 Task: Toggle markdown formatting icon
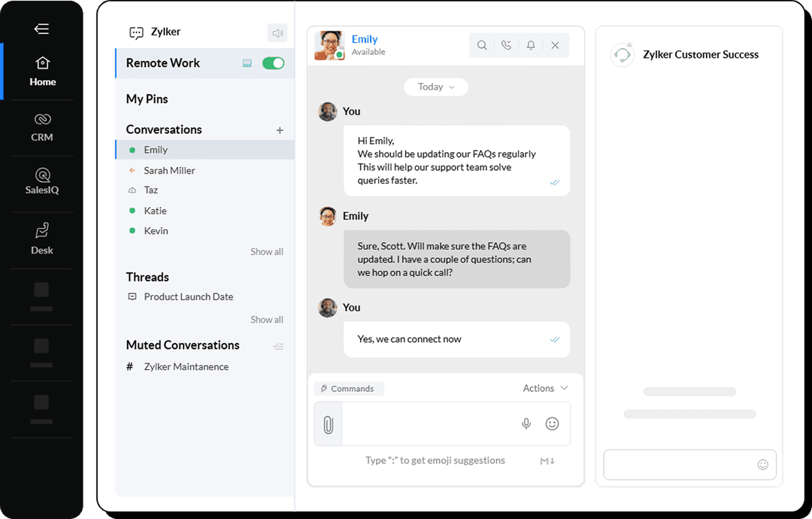547,461
